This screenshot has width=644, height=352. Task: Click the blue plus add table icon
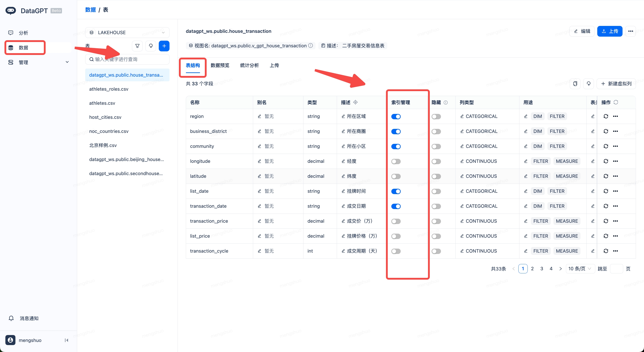[164, 46]
